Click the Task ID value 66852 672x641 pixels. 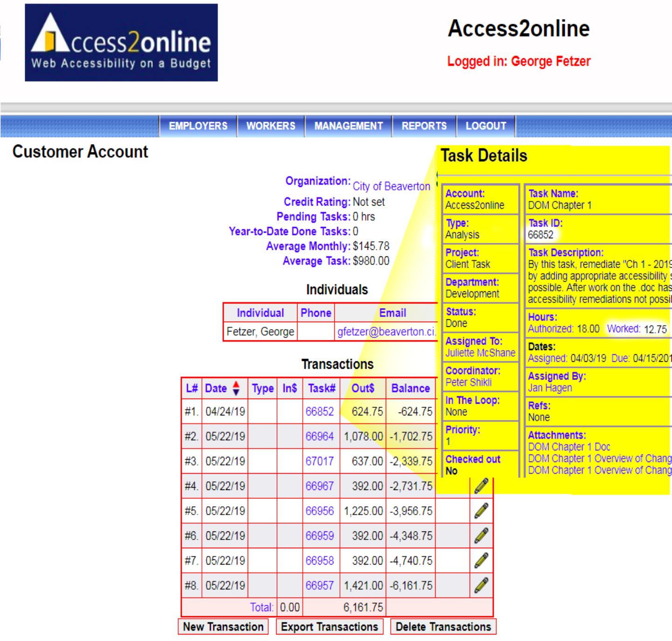(x=540, y=234)
